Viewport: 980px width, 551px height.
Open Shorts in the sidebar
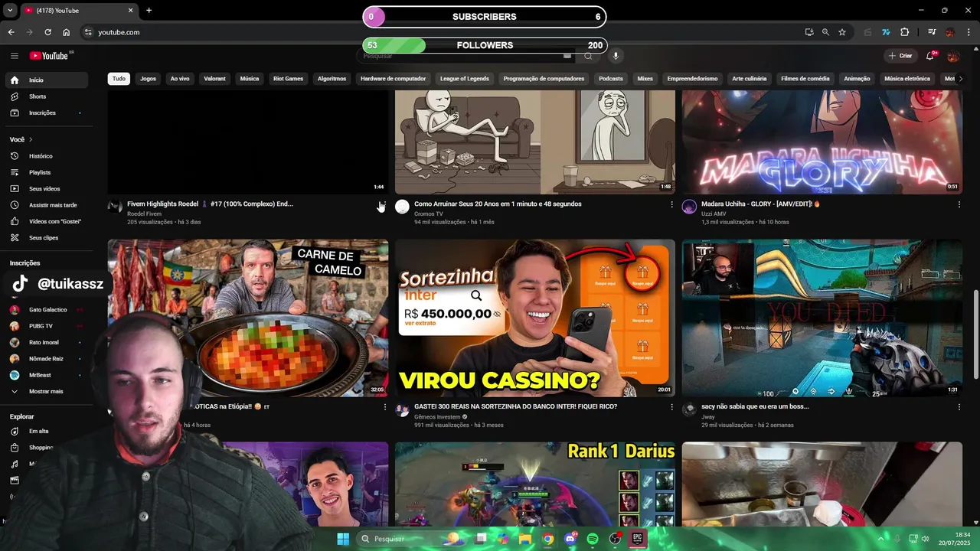tap(46, 96)
